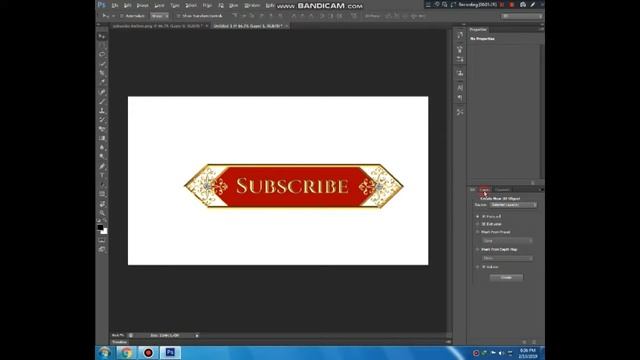Select the 3D Volume radio option
The height and width of the screenshot is (360, 640).
[x=478, y=267]
